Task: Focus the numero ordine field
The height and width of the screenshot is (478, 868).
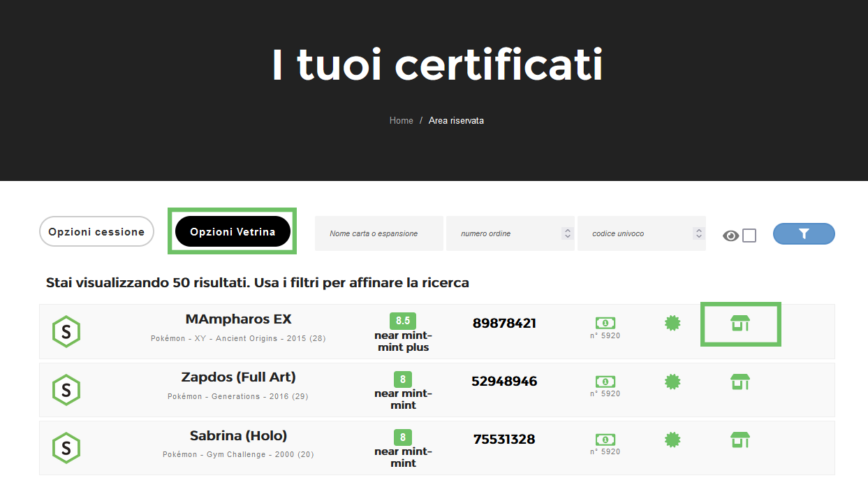Action: pos(510,233)
